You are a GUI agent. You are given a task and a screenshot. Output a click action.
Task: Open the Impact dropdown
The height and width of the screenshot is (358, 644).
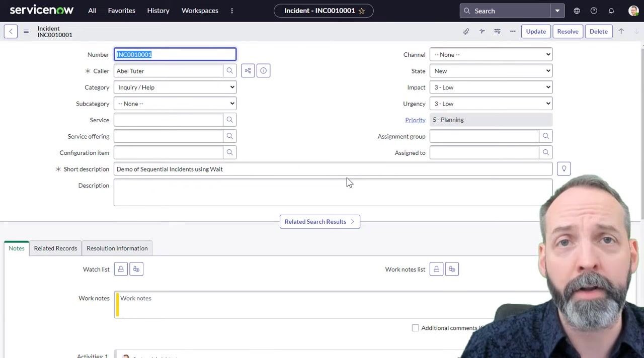pos(491,87)
